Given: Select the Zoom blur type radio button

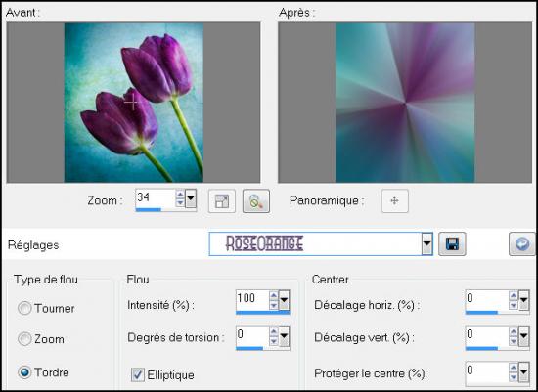Looking at the screenshot, I should [24, 339].
